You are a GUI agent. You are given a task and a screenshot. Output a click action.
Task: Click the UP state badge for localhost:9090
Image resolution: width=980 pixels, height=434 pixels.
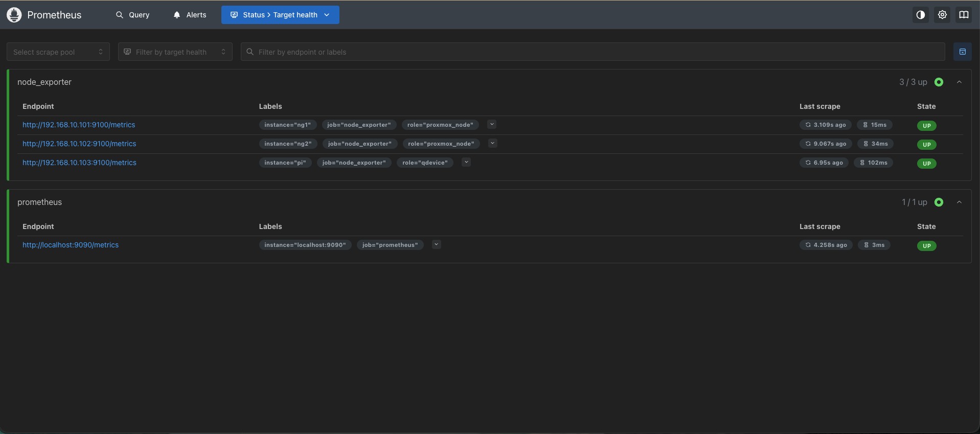[x=927, y=246]
